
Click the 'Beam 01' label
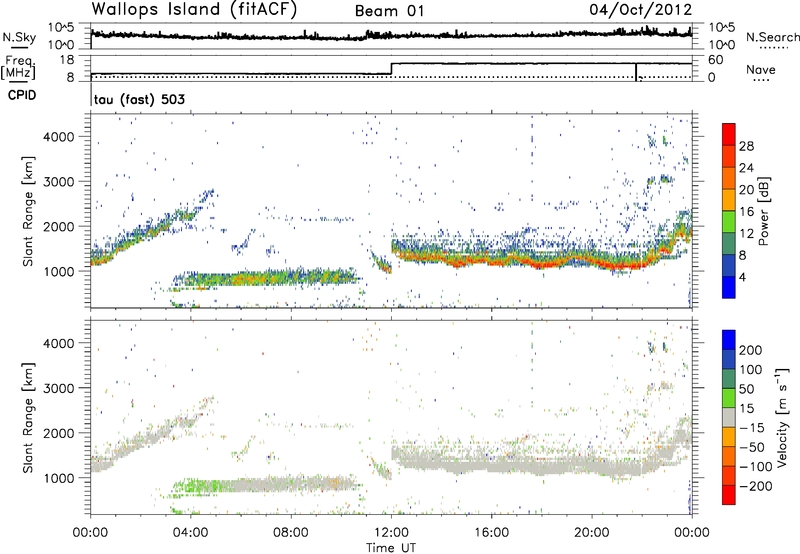(x=389, y=11)
